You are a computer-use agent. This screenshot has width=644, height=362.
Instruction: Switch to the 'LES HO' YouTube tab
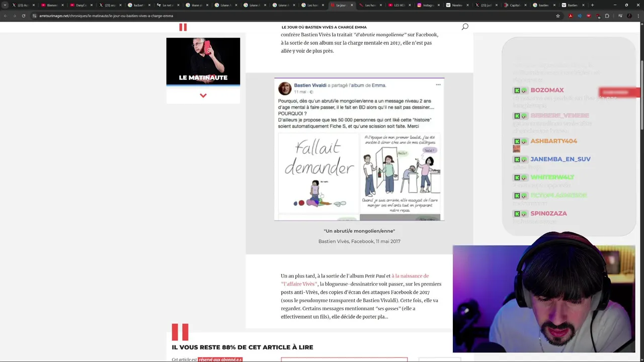(x=399, y=5)
